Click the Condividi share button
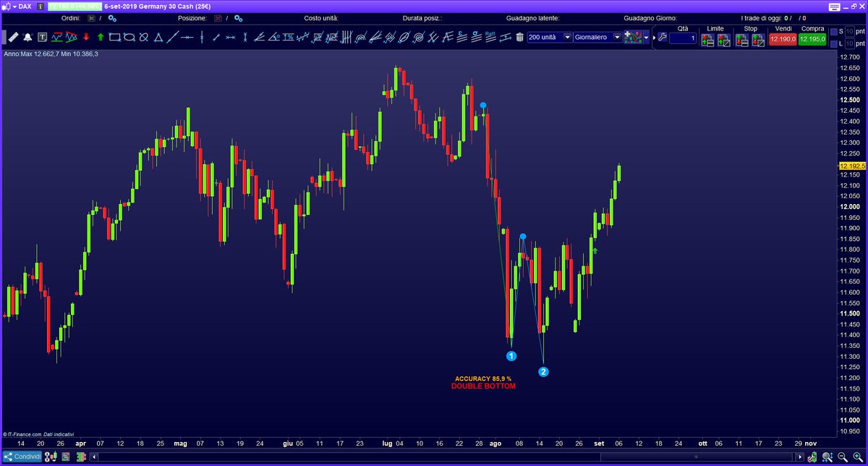This screenshot has width=868, height=466. (x=22, y=457)
